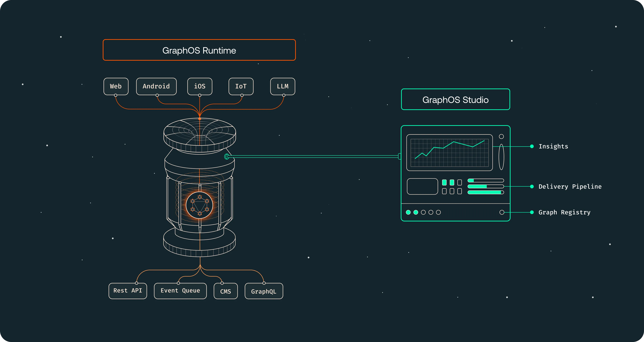
Task: Click the small circle at Studio bottom right
Action: [x=502, y=212]
